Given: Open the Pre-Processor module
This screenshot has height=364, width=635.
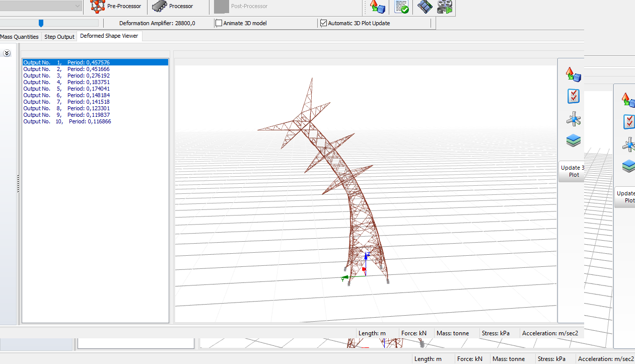Looking at the screenshot, I should (x=116, y=7).
